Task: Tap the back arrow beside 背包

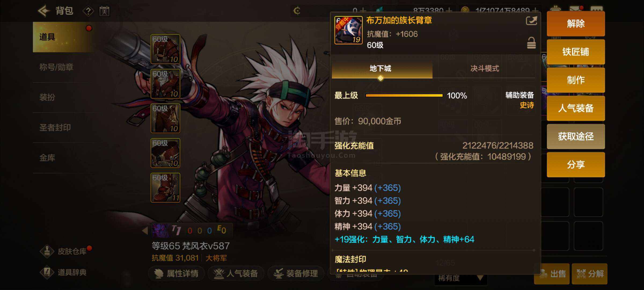Action: point(44,11)
